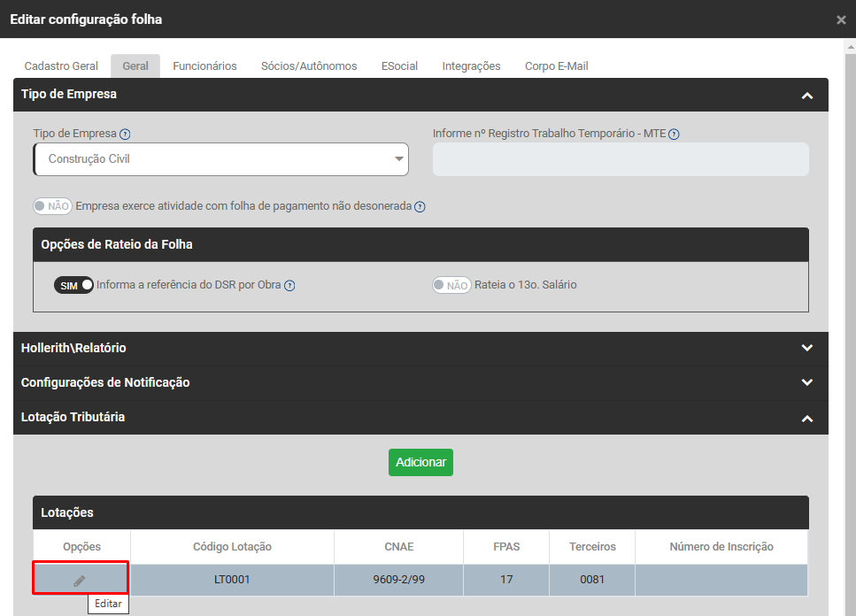The image size is (856, 616).
Task: Click the FPAS value 17
Action: 506,580
